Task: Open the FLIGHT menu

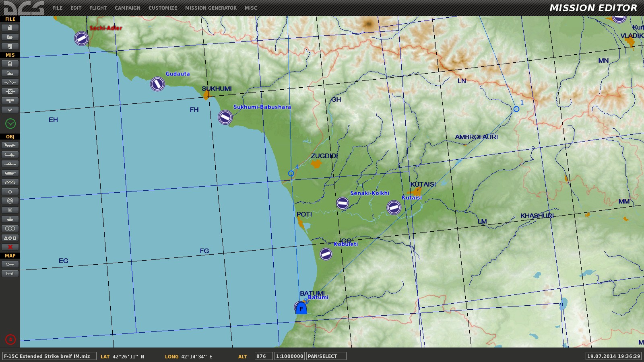Action: coord(98,8)
